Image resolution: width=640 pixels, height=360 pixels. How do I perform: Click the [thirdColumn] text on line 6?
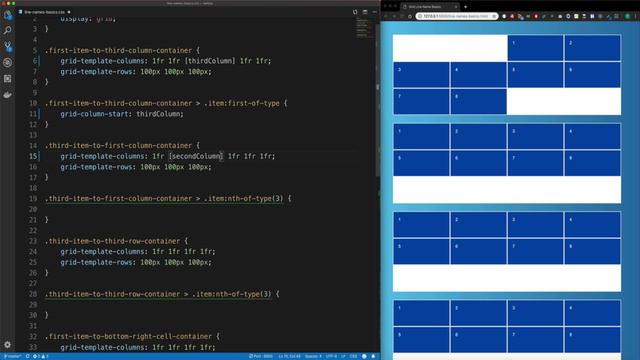point(210,61)
